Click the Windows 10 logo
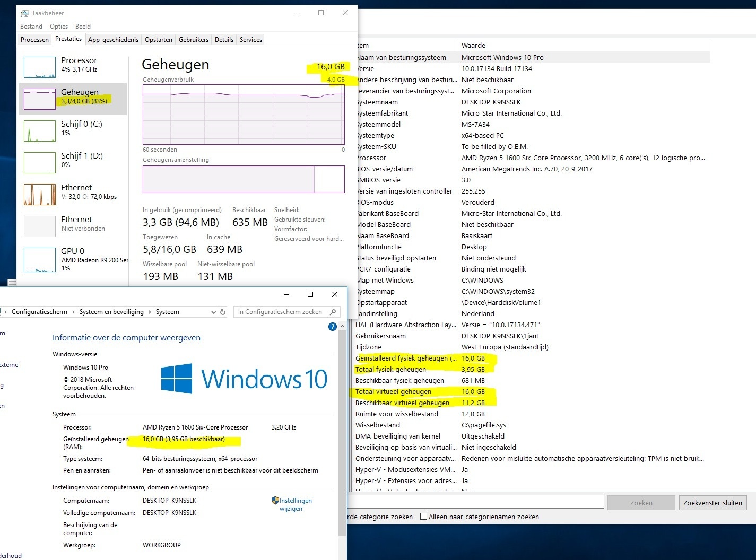Viewport: 756px width, 560px height. pos(245,379)
